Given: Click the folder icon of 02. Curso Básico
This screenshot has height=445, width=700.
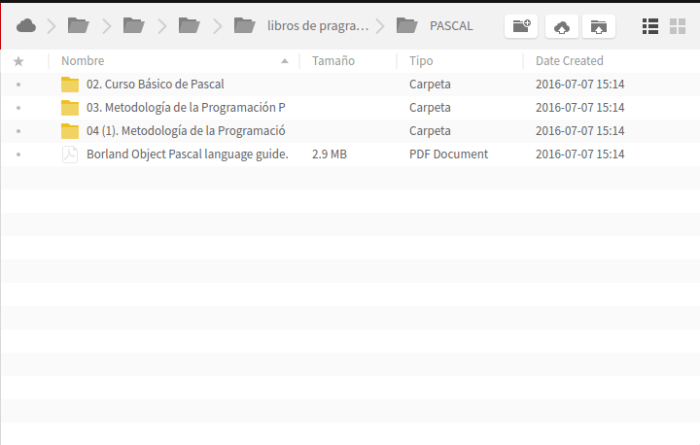Looking at the screenshot, I should (x=69, y=84).
